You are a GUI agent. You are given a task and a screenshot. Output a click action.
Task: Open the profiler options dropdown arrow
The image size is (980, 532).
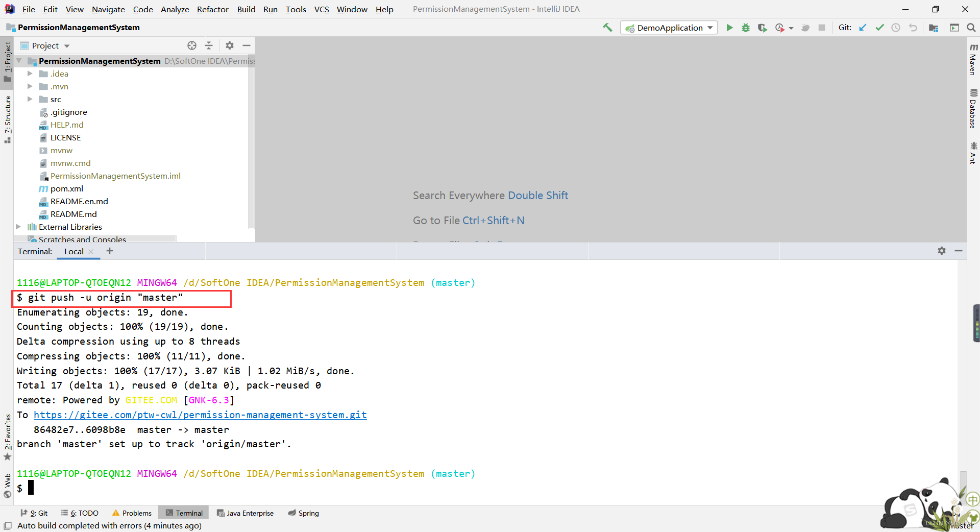pyautogui.click(x=791, y=28)
